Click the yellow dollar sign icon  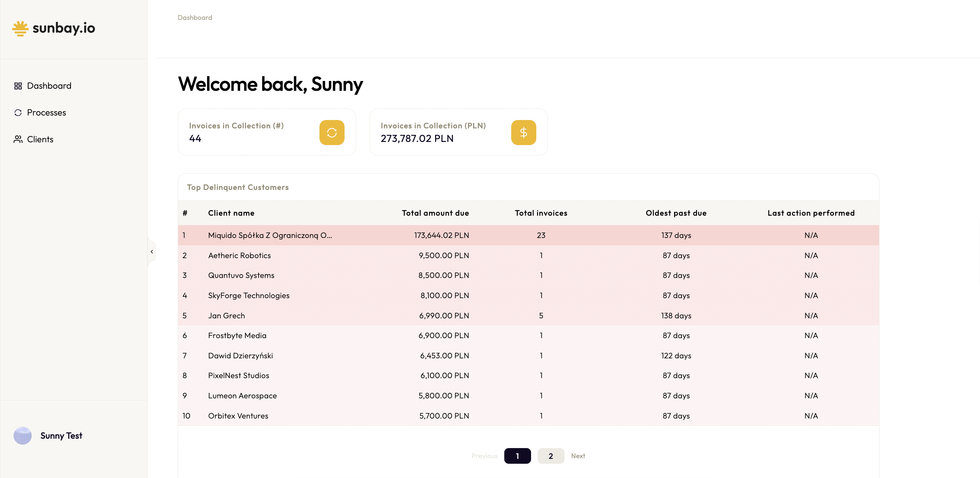[523, 133]
